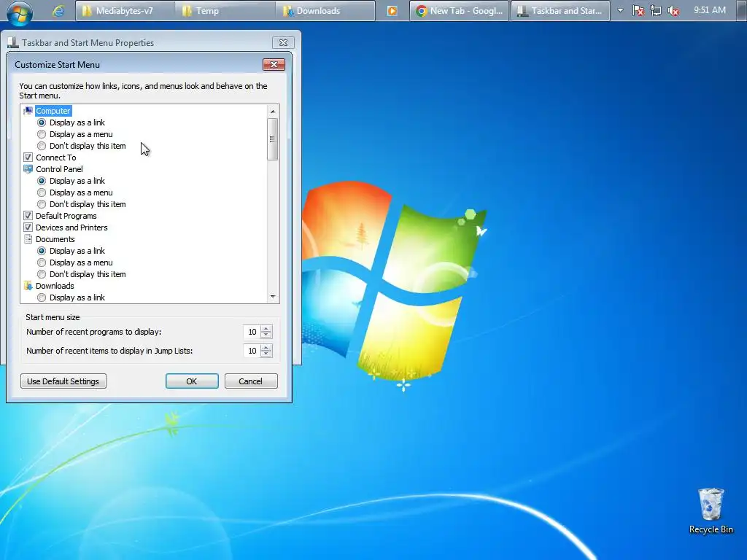The height and width of the screenshot is (560, 747).
Task: Open the Windows Start orb
Action: (x=20, y=12)
